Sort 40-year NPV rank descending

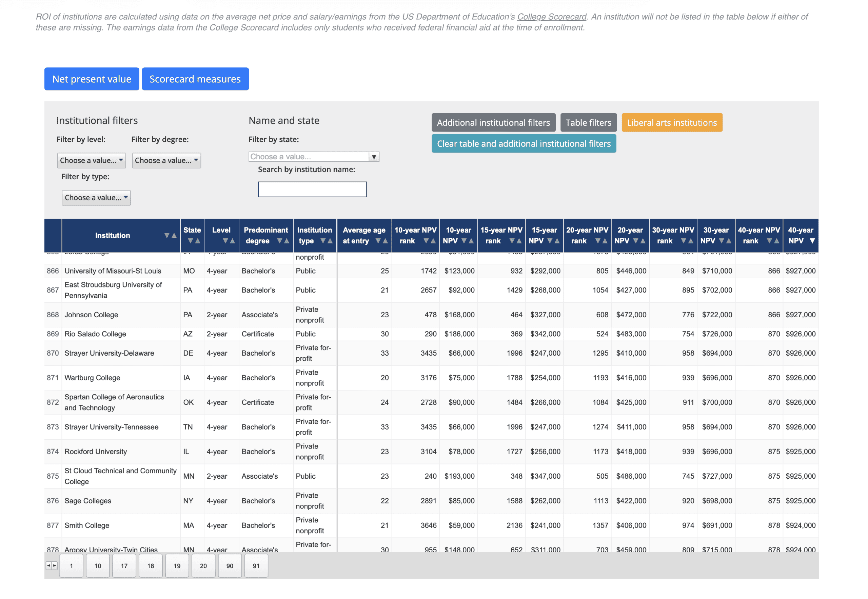pos(770,241)
